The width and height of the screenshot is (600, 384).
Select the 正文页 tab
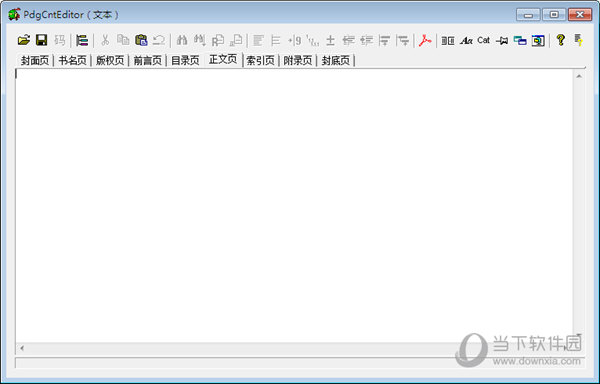(223, 59)
